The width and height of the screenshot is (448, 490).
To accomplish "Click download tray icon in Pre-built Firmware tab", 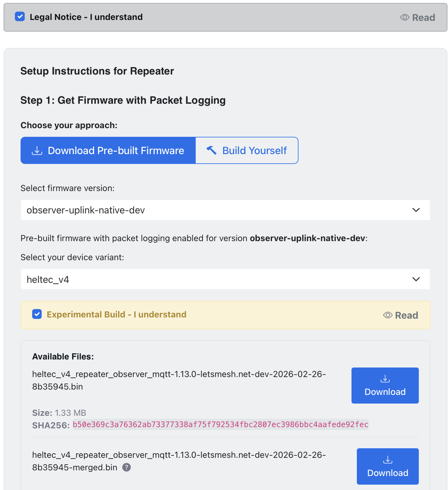I will [x=37, y=151].
